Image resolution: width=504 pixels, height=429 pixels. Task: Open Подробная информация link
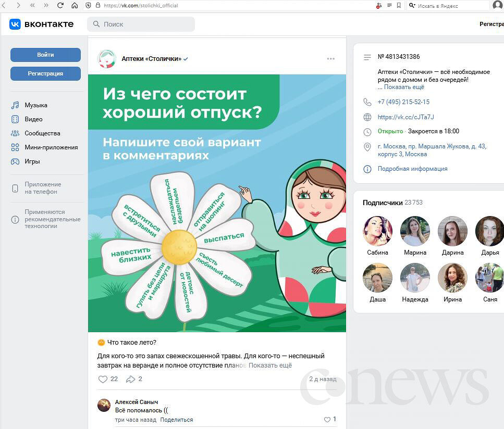pyautogui.click(x=412, y=169)
